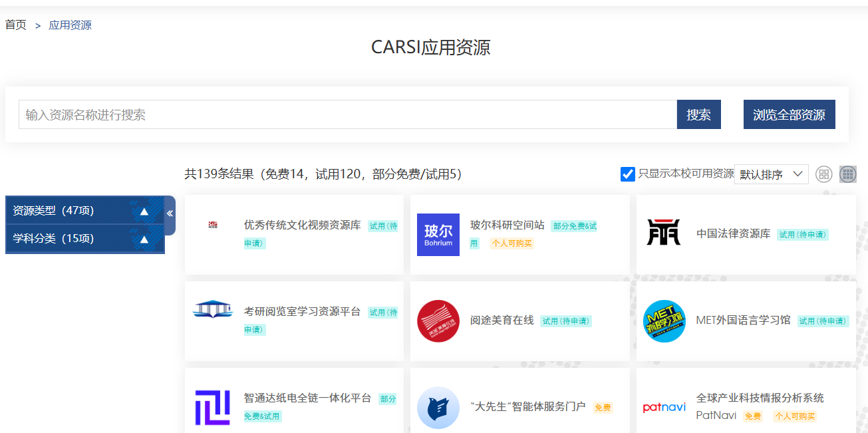868x433 pixels.
Task: Click the red 阅途美育在线 logo
Action: tap(438, 321)
